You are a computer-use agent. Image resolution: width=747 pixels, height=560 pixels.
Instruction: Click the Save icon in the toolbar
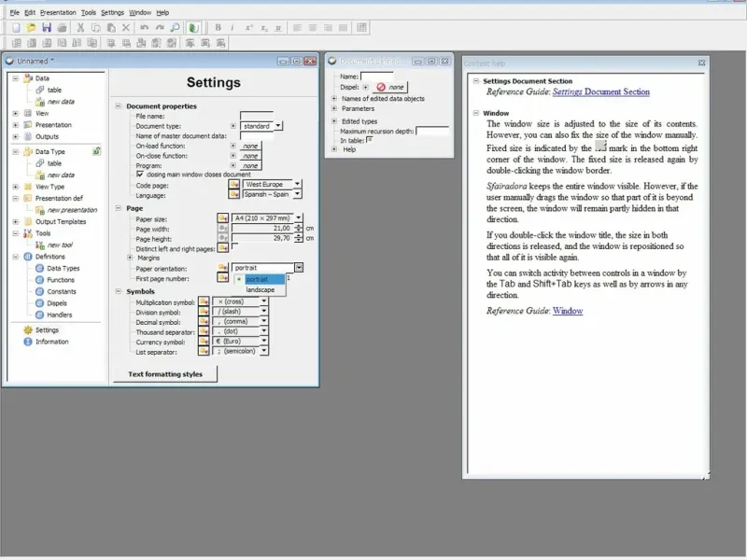47,28
